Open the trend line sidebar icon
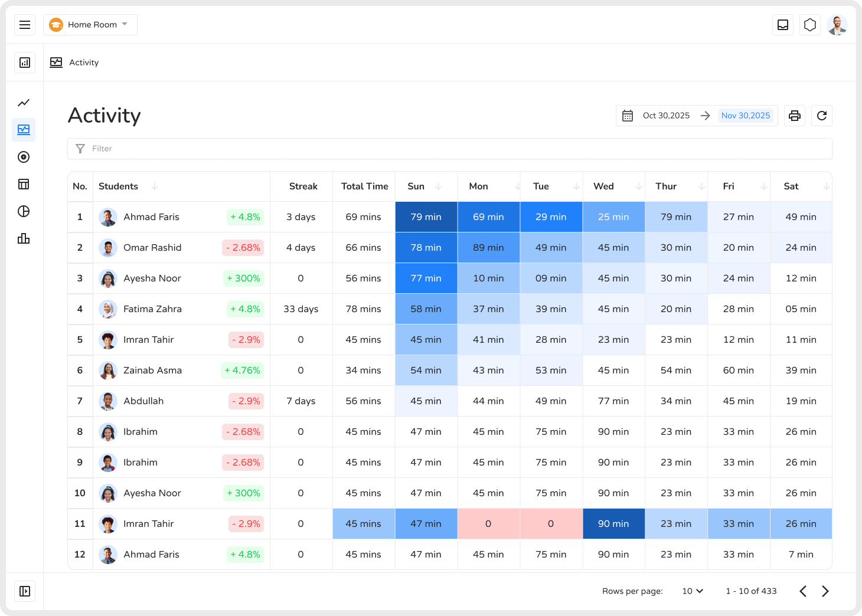Screen dimensions: 862x616 click(x=24, y=103)
